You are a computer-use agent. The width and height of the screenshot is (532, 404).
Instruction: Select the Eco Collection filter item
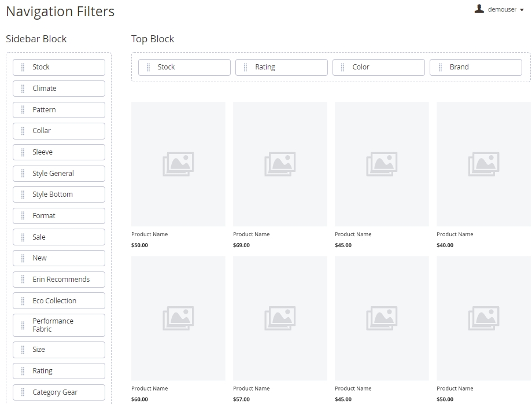click(x=59, y=301)
